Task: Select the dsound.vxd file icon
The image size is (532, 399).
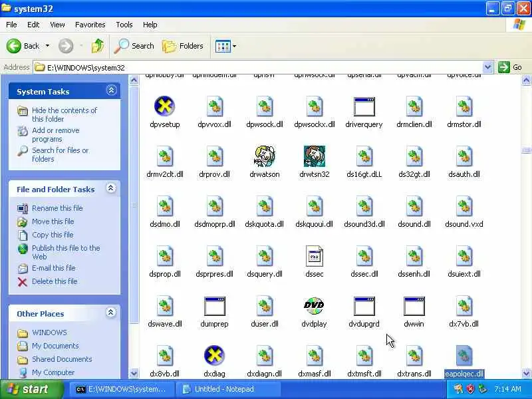Action: pos(464,206)
